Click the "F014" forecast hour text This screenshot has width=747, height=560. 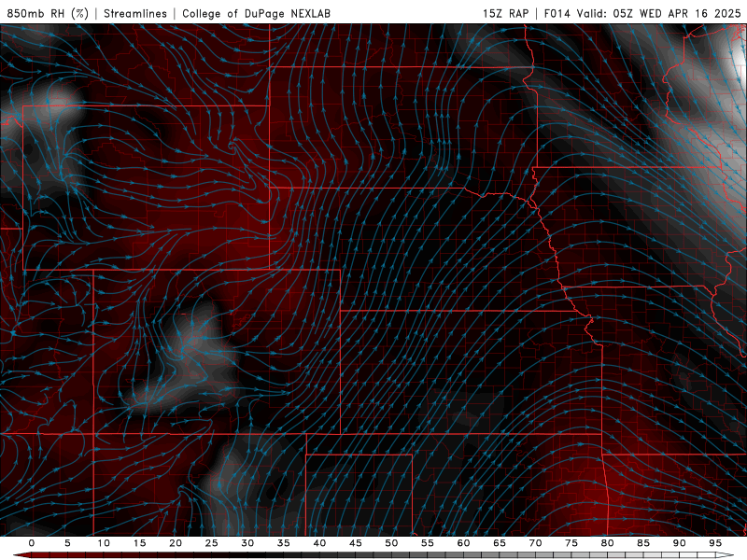click(557, 13)
